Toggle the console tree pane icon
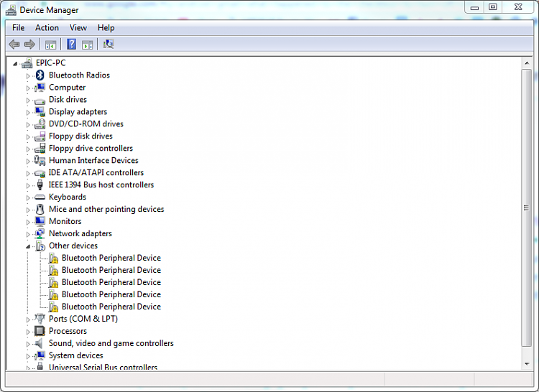The height and width of the screenshot is (392, 539). click(x=50, y=45)
